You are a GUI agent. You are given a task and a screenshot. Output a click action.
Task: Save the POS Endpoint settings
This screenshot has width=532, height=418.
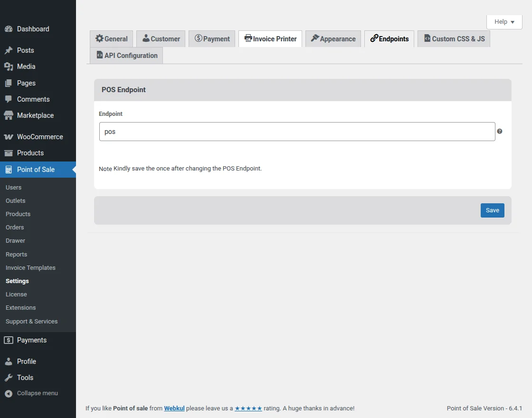(492, 210)
